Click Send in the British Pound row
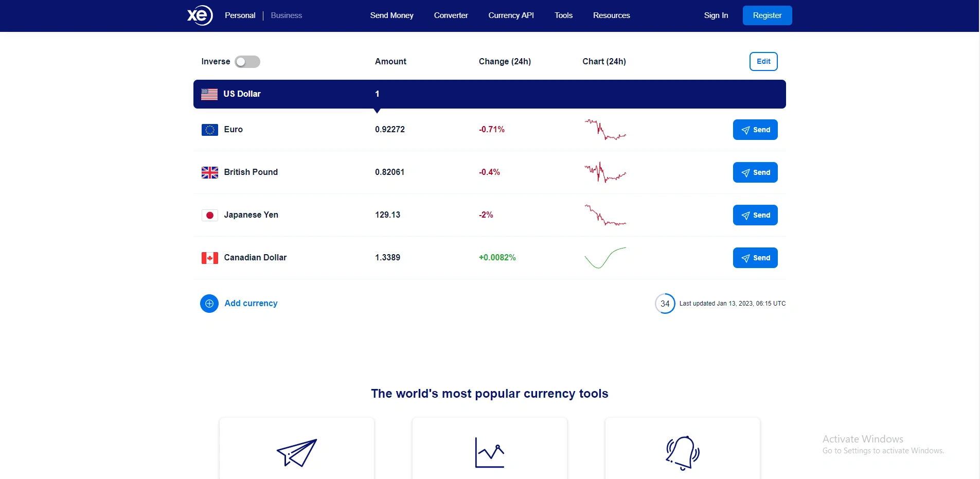980x479 pixels. click(x=755, y=172)
